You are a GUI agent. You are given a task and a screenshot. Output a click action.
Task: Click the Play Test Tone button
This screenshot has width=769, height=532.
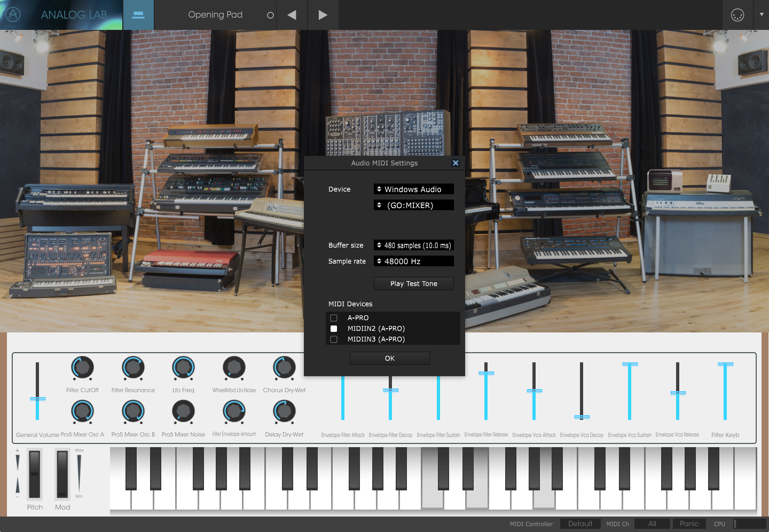pyautogui.click(x=414, y=284)
